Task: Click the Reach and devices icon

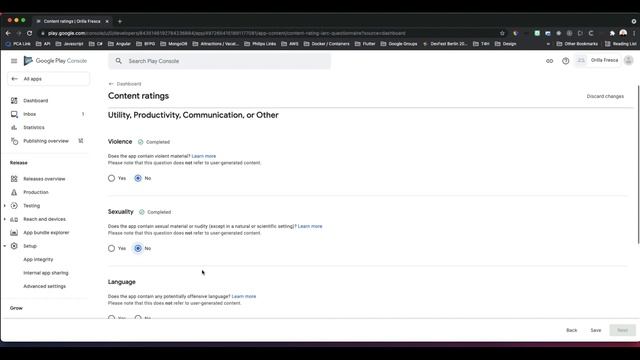Action: point(14,219)
